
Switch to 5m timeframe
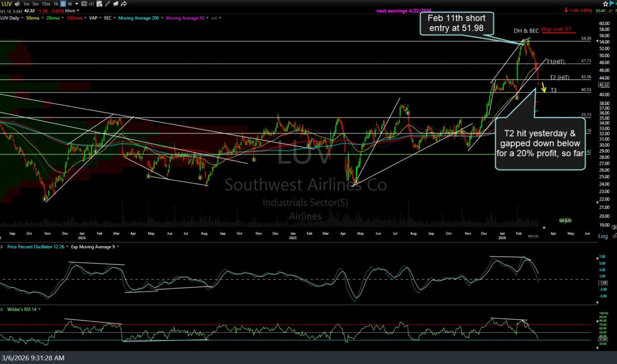coord(34,4)
